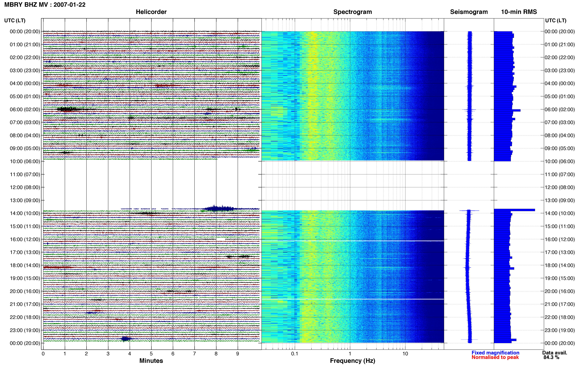Click the 'UTC (LT)' label on right axis
The image size is (588, 368).
tap(556, 20)
